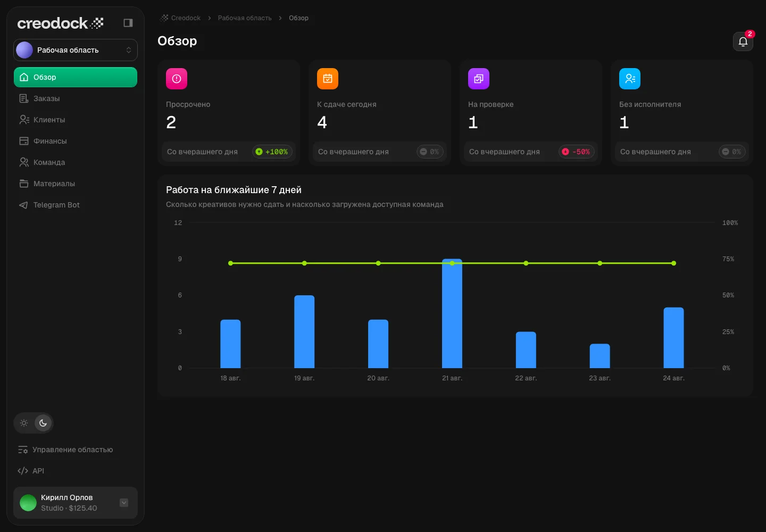Click Creodock breadcrumb
Image resolution: width=766 pixels, height=532 pixels.
tap(180, 18)
